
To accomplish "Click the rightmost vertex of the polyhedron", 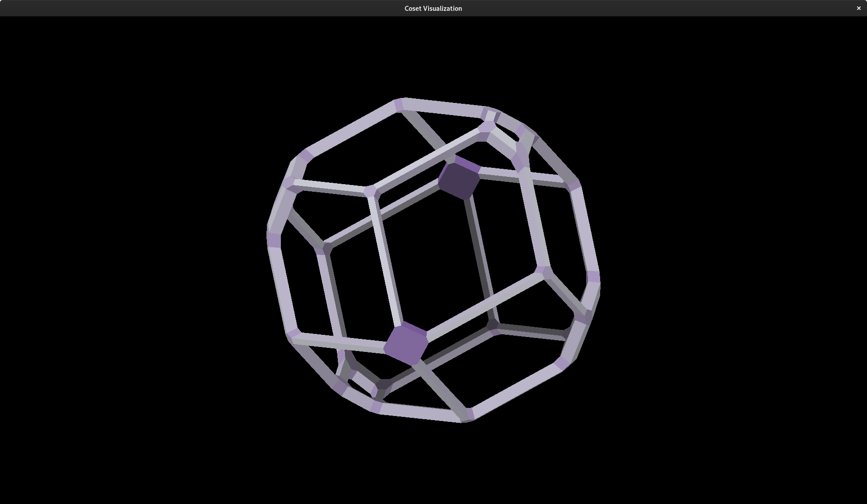I will (593, 277).
